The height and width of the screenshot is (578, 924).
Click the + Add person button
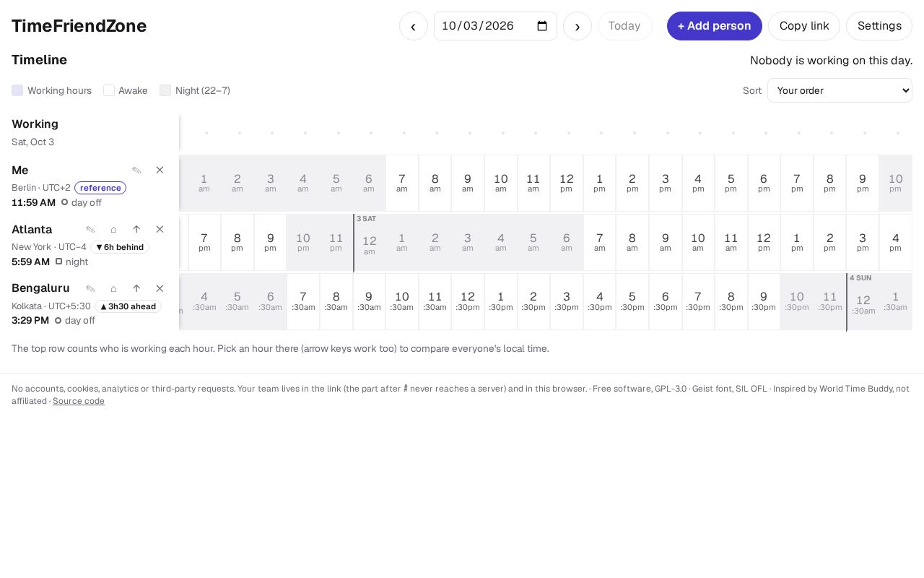[715, 26]
